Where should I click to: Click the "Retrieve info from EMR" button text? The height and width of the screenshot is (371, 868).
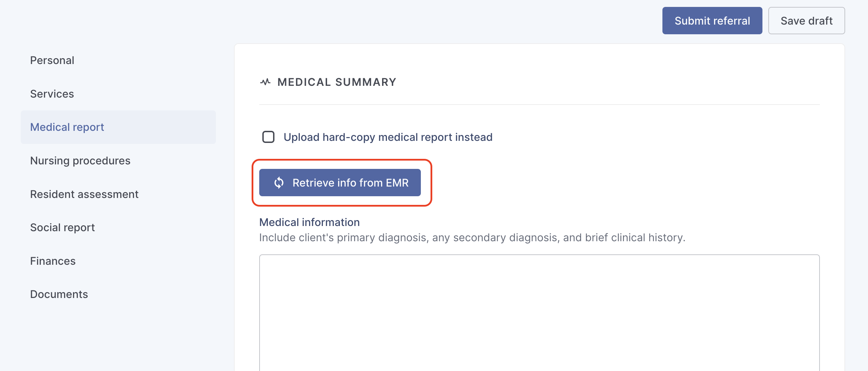(x=350, y=183)
